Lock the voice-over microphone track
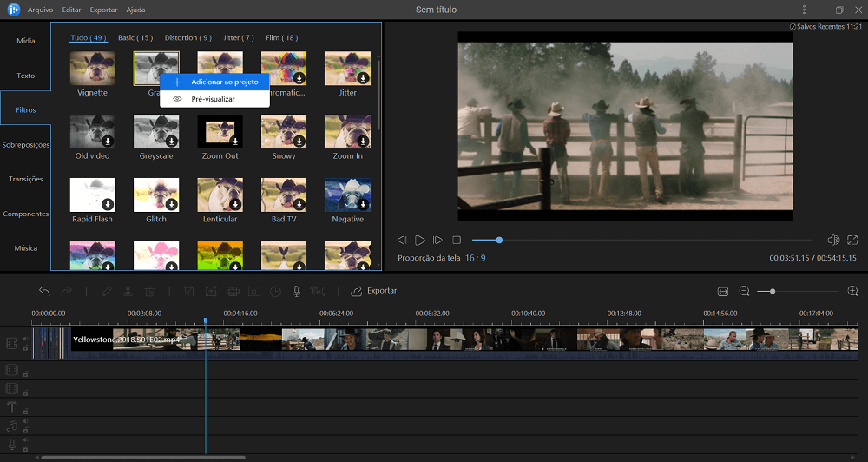868x462 pixels. point(25,449)
